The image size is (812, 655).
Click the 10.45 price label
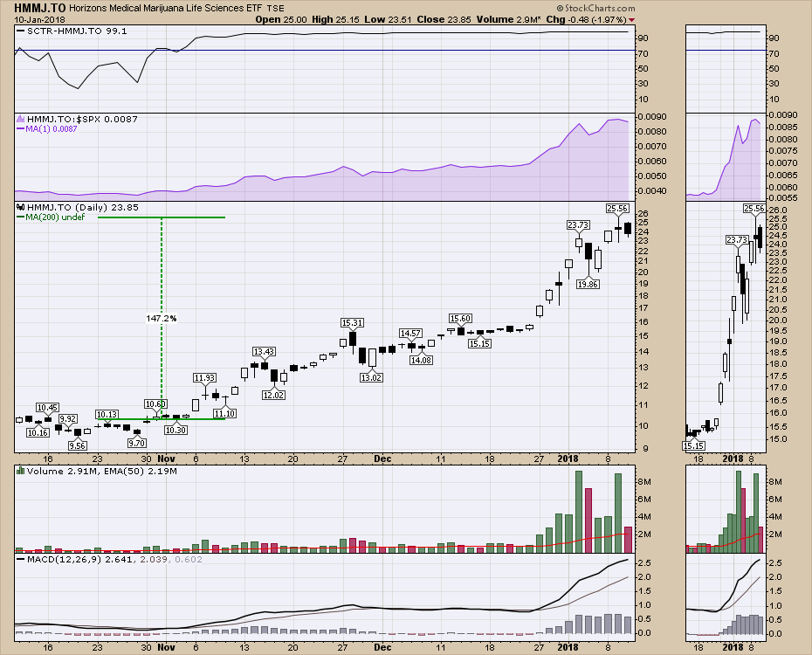pyautogui.click(x=47, y=408)
